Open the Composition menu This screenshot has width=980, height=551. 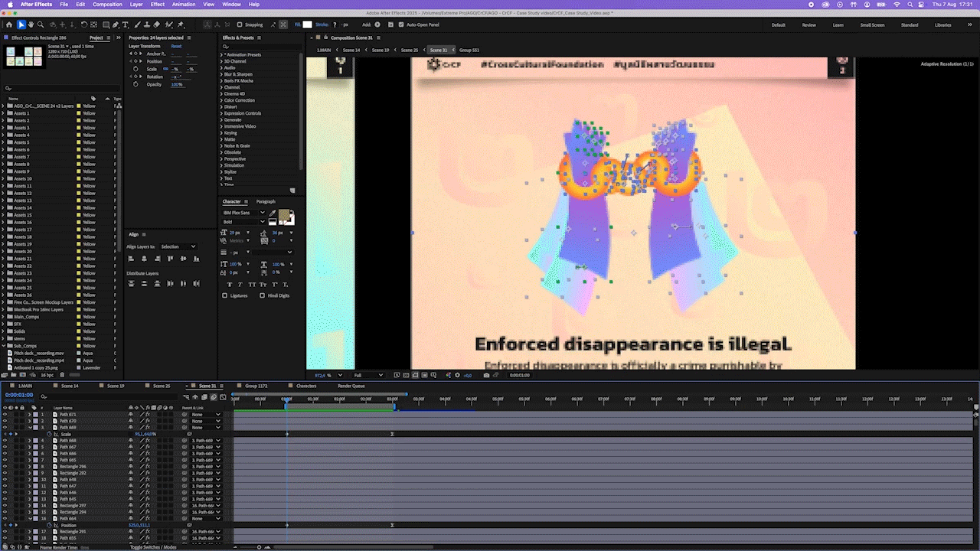pyautogui.click(x=107, y=5)
